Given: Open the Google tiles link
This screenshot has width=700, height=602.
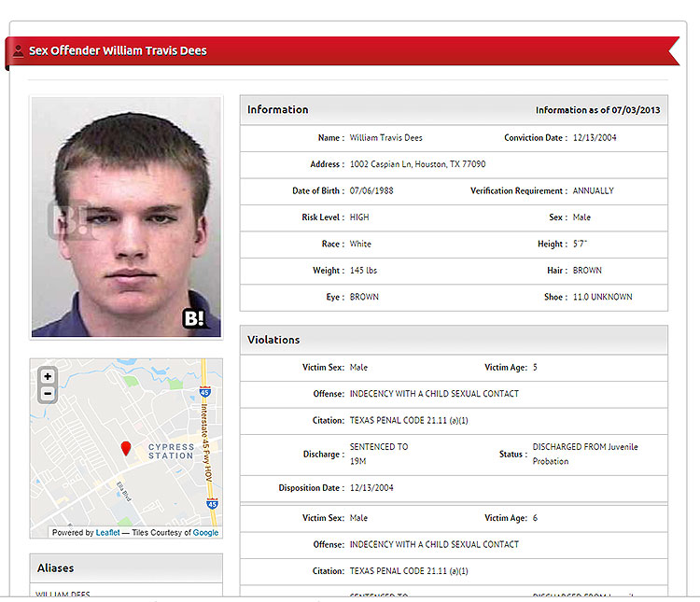Looking at the screenshot, I should click(205, 532).
